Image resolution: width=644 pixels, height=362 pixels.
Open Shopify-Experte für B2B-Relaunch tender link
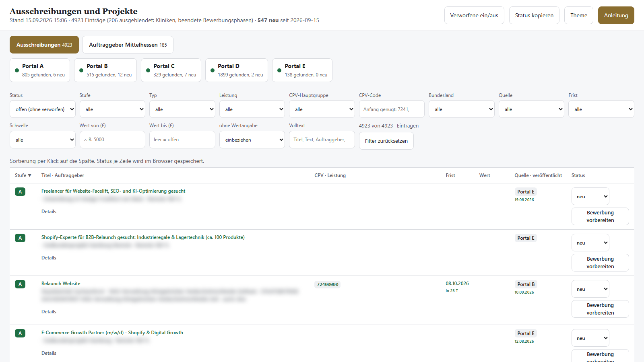tap(143, 237)
